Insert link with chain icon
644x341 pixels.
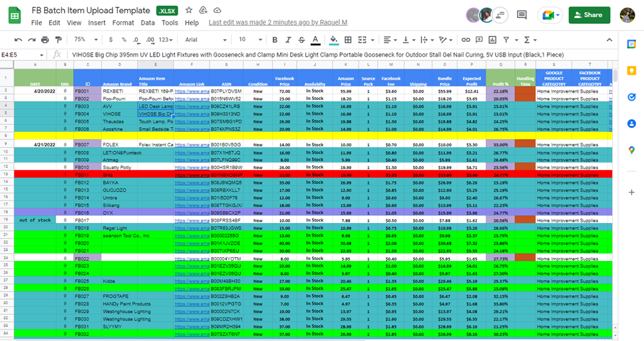466,40
